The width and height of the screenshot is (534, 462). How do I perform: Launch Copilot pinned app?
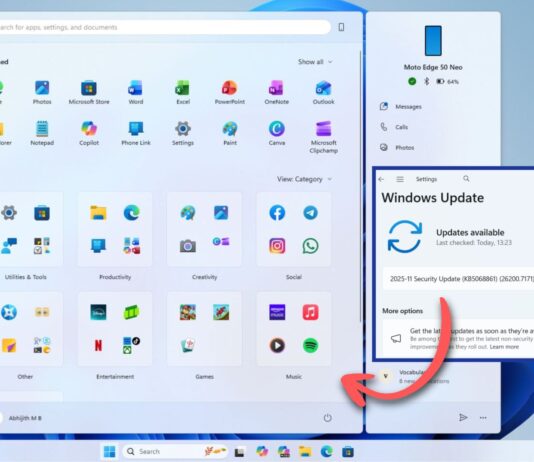(89, 133)
